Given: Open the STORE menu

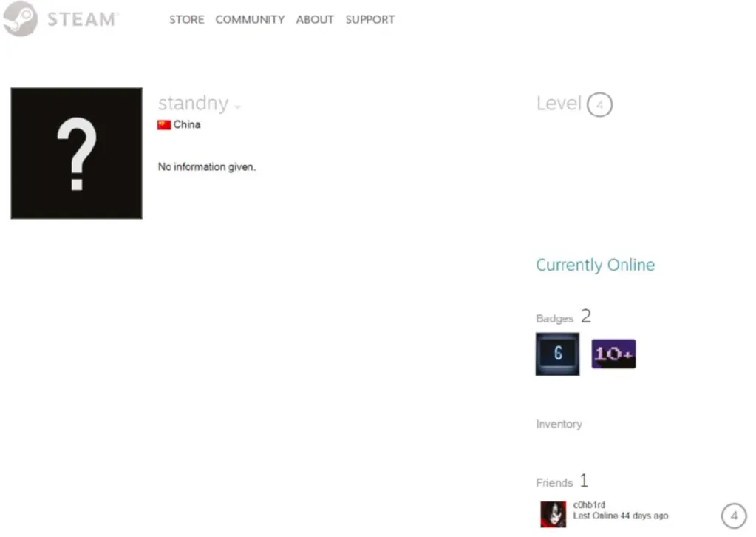Looking at the screenshot, I should (186, 20).
